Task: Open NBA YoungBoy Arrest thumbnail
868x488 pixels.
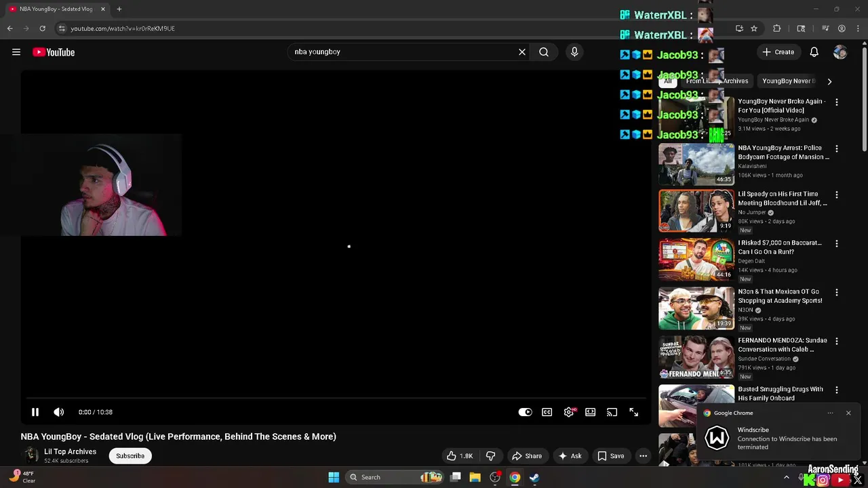Action: click(x=696, y=164)
